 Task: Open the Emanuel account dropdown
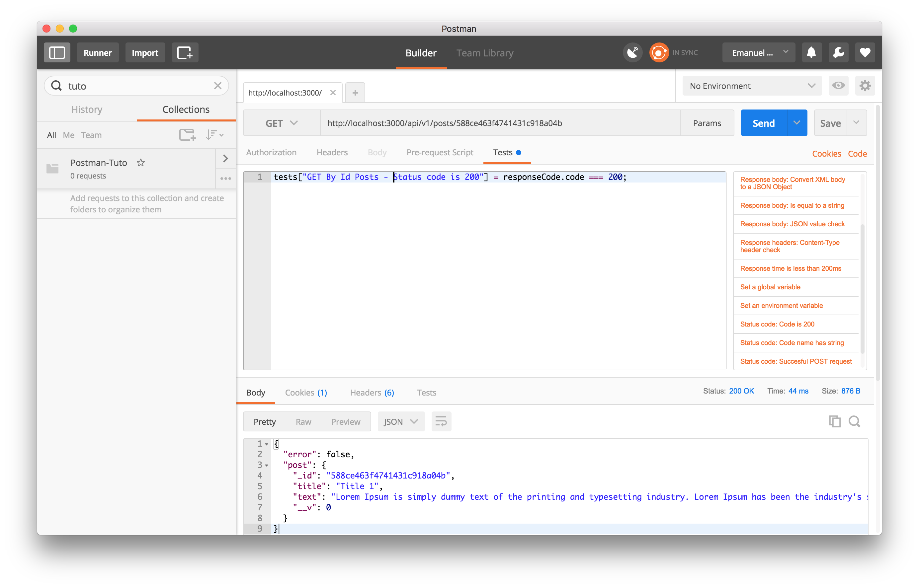point(758,53)
